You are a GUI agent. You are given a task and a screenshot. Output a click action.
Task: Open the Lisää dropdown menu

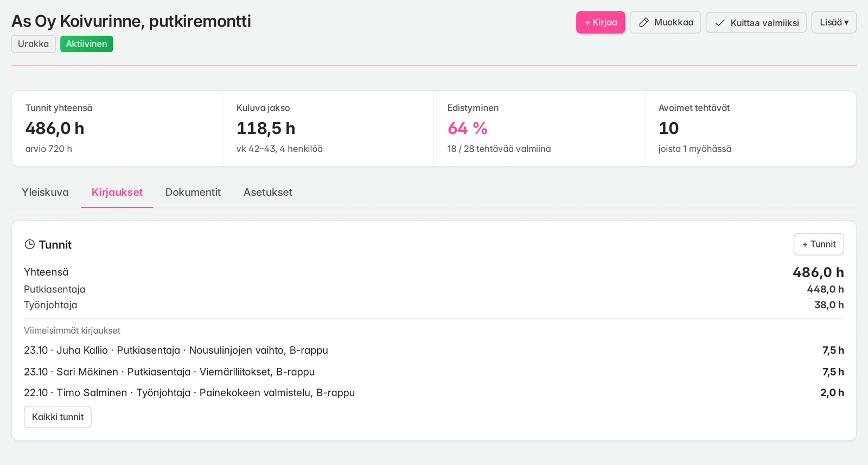click(x=834, y=22)
